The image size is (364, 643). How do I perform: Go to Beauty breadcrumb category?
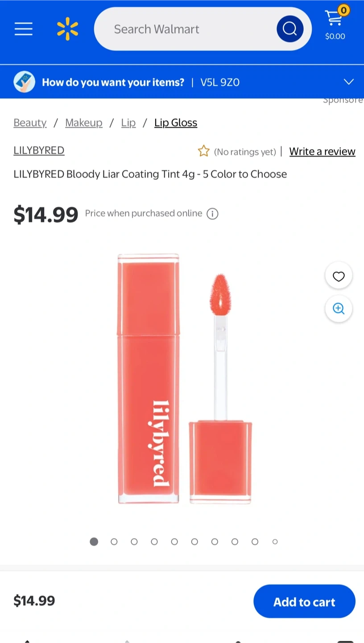tap(30, 123)
